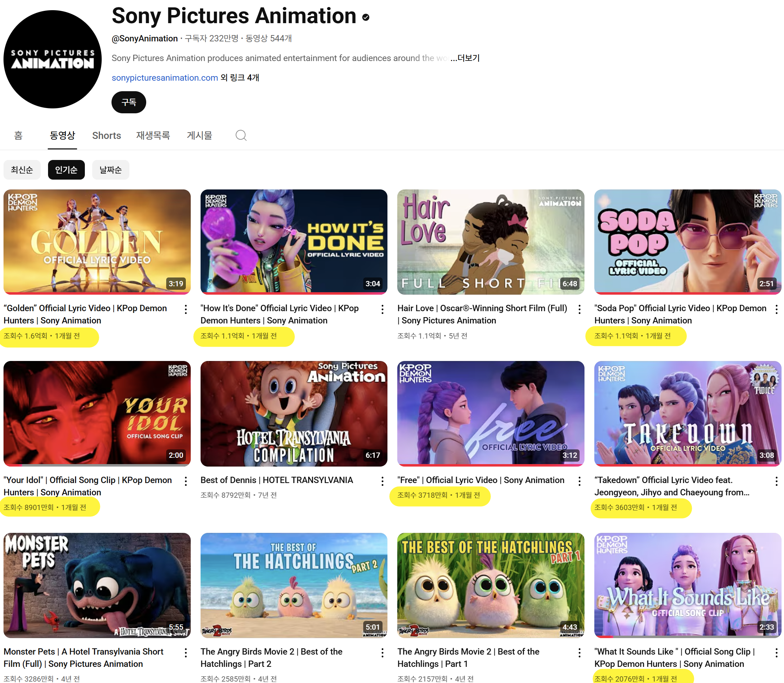Open "What It Sounds Like" song clip title

click(674, 657)
